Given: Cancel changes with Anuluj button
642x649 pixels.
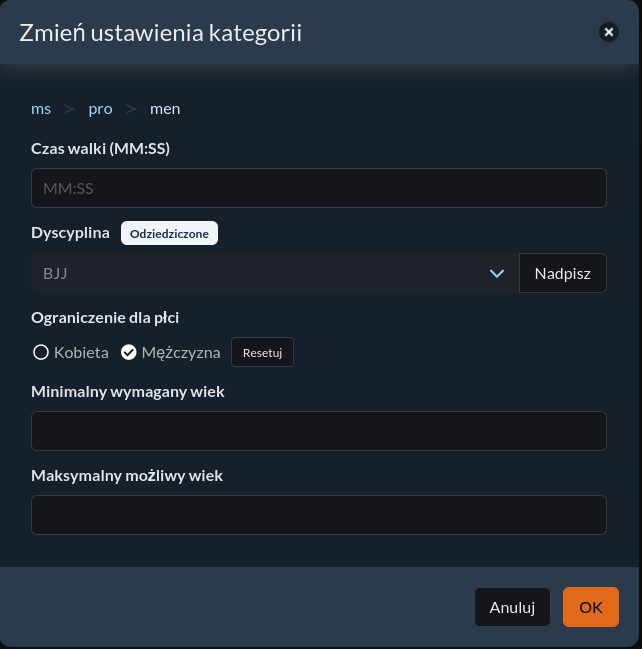Looking at the screenshot, I should point(512,607).
